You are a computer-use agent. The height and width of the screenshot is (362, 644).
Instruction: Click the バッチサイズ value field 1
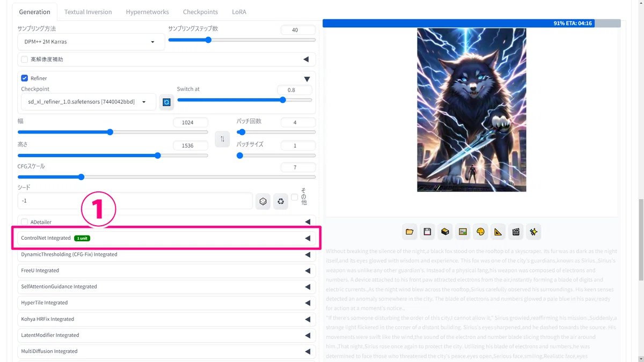298,146
